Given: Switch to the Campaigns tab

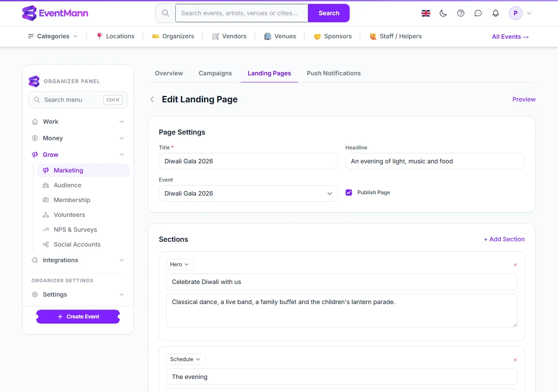Looking at the screenshot, I should [215, 73].
